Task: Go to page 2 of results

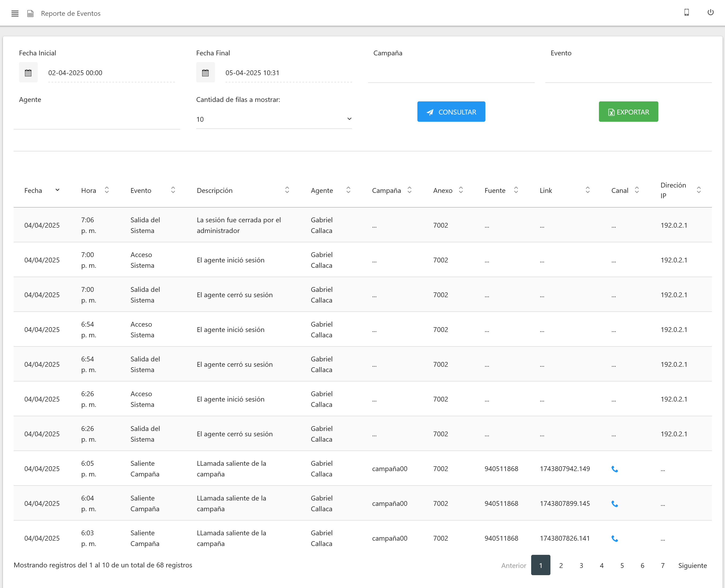Action: point(561,565)
